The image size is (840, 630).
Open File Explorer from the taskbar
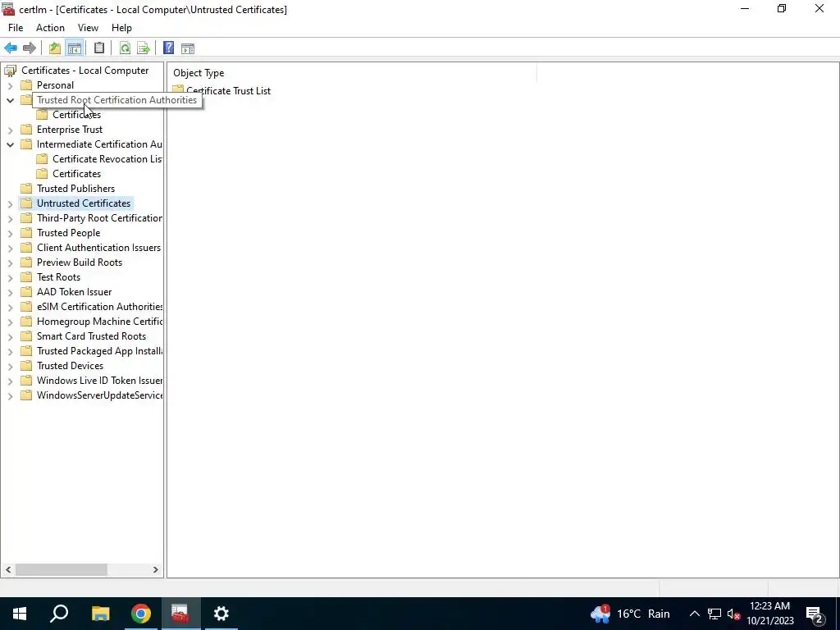[100, 614]
